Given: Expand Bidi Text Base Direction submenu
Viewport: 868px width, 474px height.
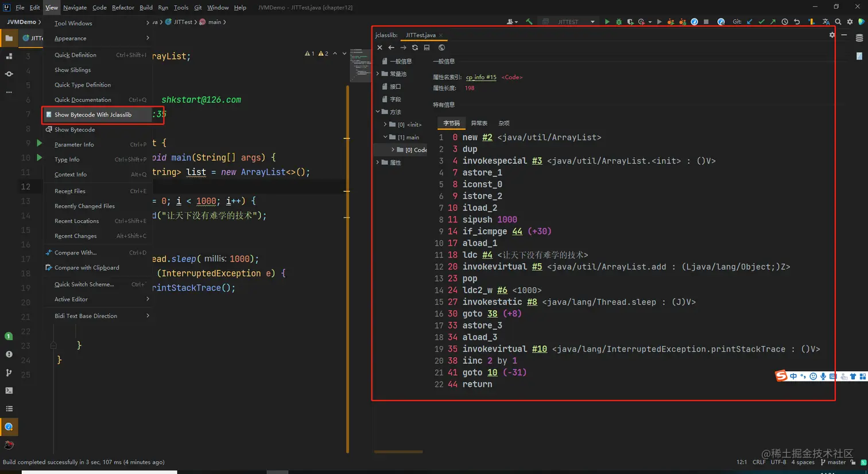Looking at the screenshot, I should click(x=98, y=316).
